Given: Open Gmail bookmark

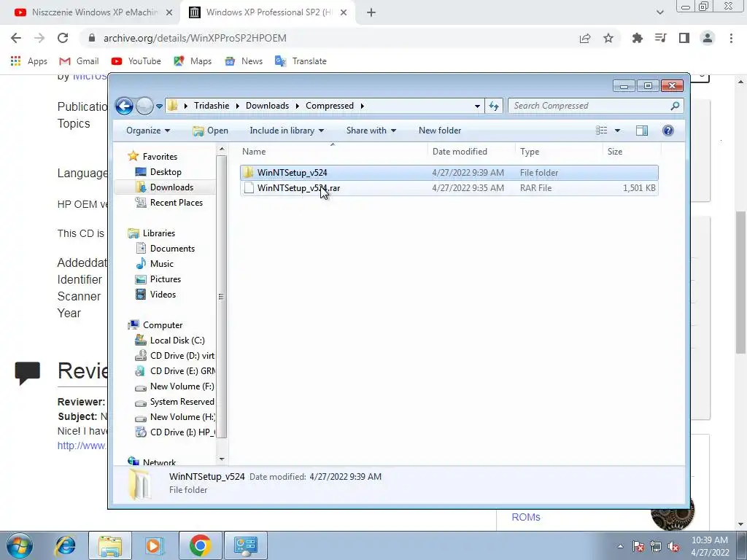Looking at the screenshot, I should tap(79, 61).
